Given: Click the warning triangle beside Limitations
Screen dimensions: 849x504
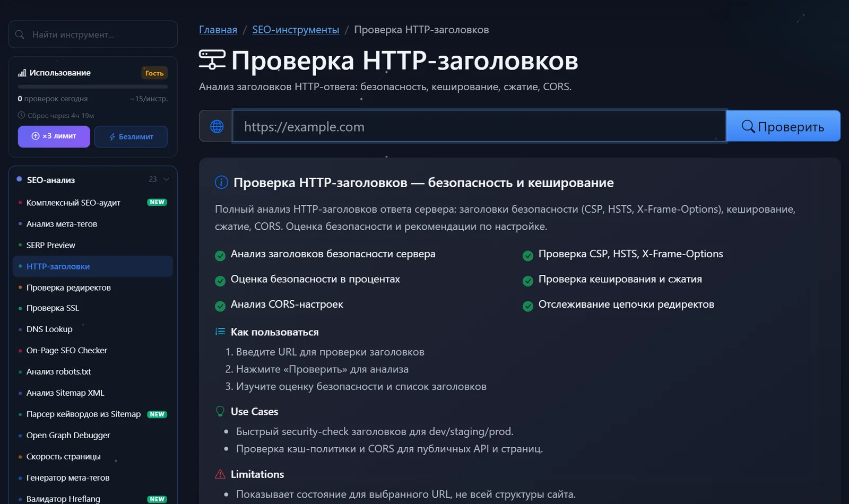Looking at the screenshot, I should point(220,474).
